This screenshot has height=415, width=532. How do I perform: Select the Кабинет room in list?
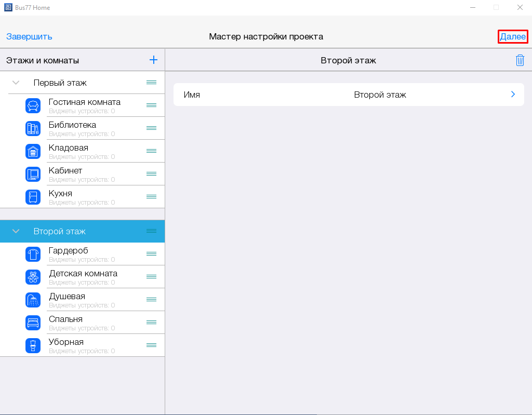pyautogui.click(x=83, y=174)
